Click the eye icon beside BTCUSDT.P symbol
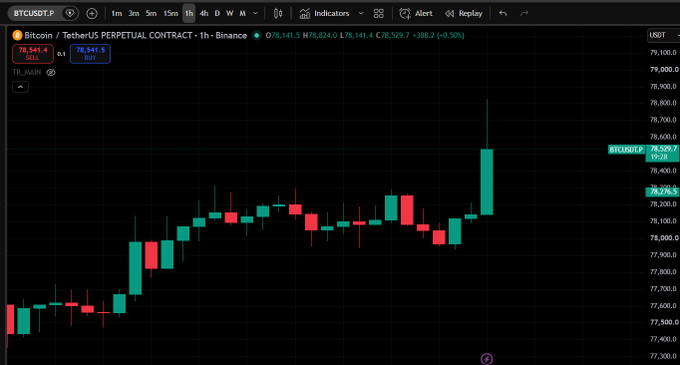Viewport: 680px width, 365px height. point(70,13)
